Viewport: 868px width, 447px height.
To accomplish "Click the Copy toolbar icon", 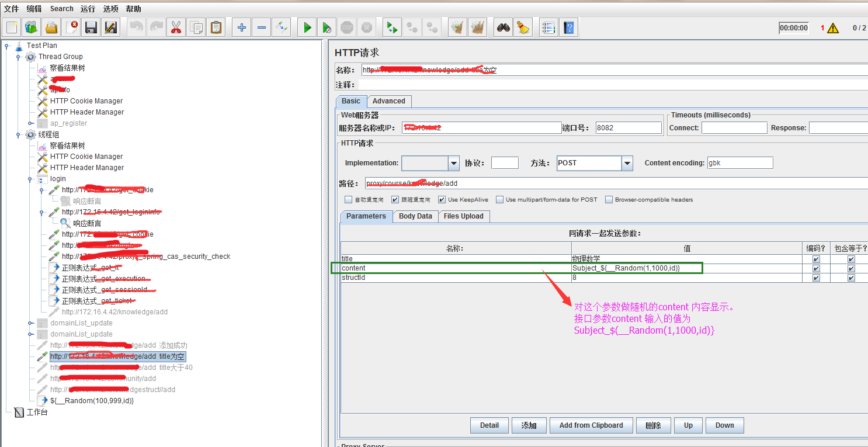I will (x=196, y=27).
